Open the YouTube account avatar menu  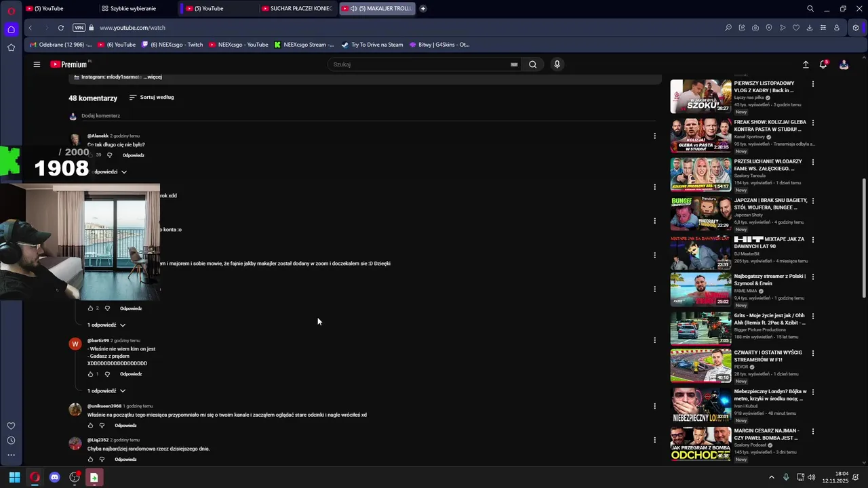[844, 64]
